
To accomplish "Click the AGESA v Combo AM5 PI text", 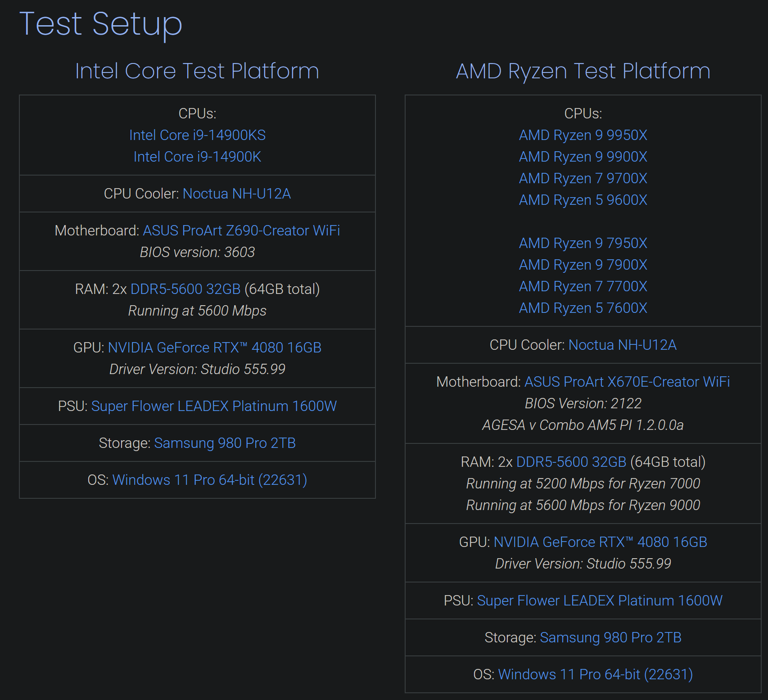I will [583, 425].
